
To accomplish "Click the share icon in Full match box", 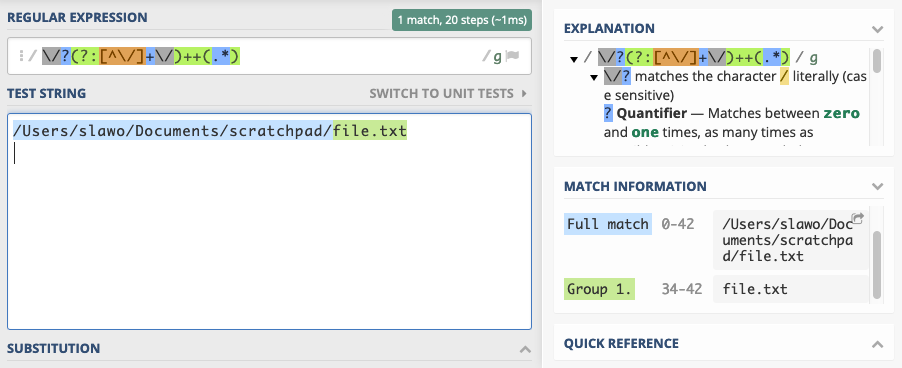I will (858, 218).
